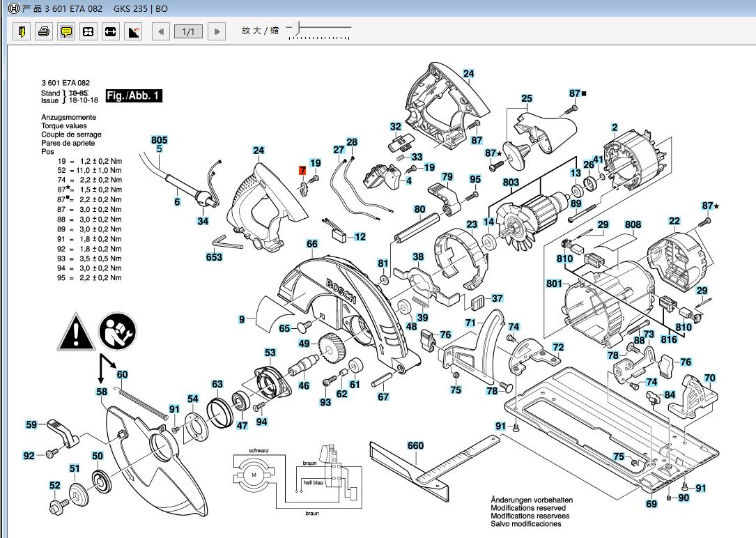
Task: Select part number 80 label
Action: [420, 209]
